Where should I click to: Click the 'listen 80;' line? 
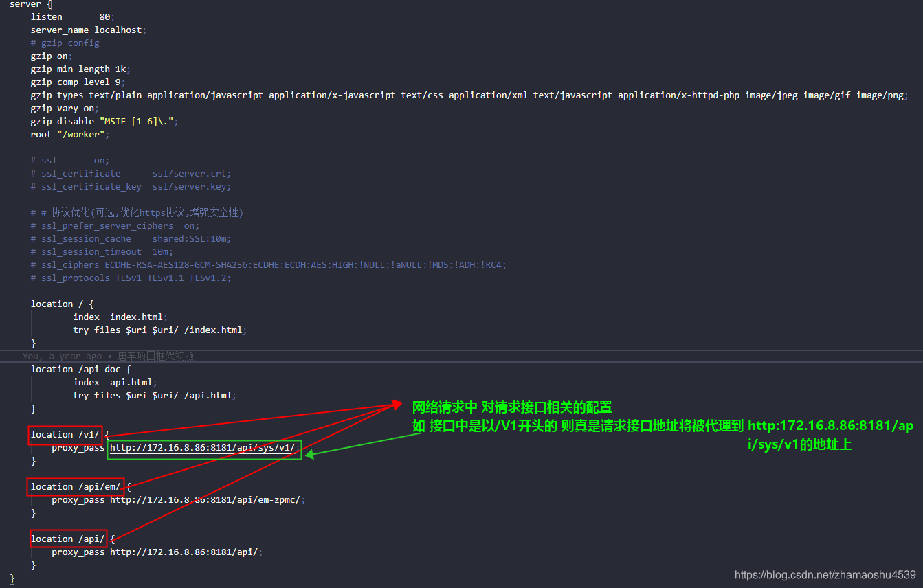[x=73, y=16]
